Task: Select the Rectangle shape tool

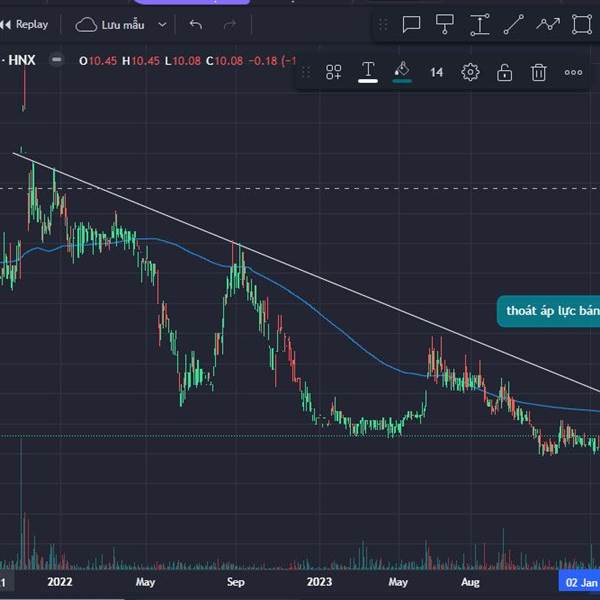Action: pos(582,24)
